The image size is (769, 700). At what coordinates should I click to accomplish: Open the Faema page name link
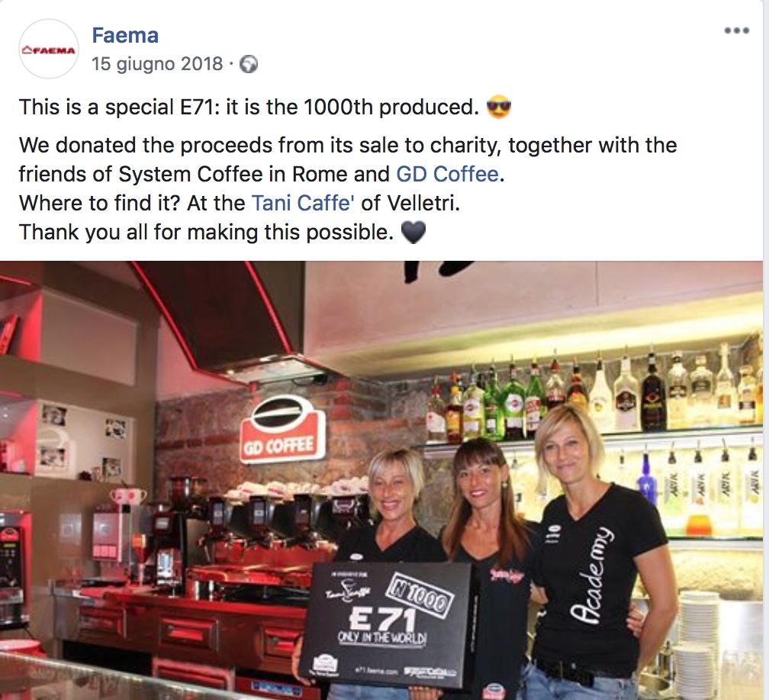click(125, 35)
